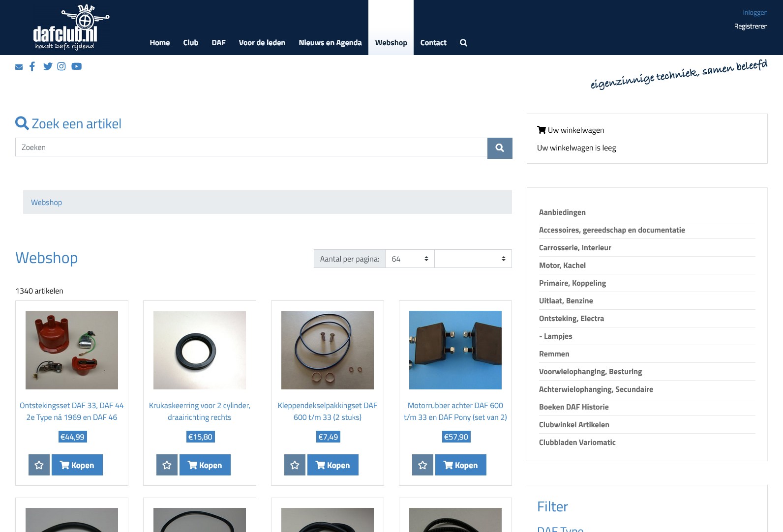Screen dimensions: 783x532
Task: Open Carrosserie, Interieur category
Action: click(575, 248)
